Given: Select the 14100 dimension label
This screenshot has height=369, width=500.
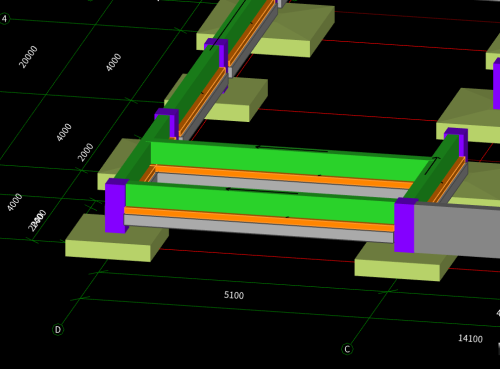Looking at the screenshot, I should pos(470,338).
